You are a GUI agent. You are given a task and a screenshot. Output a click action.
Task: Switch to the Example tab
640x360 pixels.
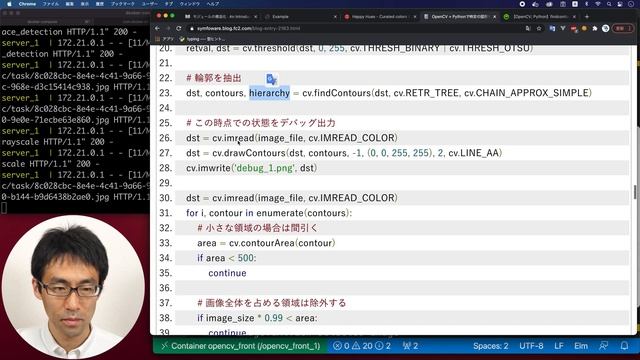(x=300, y=17)
